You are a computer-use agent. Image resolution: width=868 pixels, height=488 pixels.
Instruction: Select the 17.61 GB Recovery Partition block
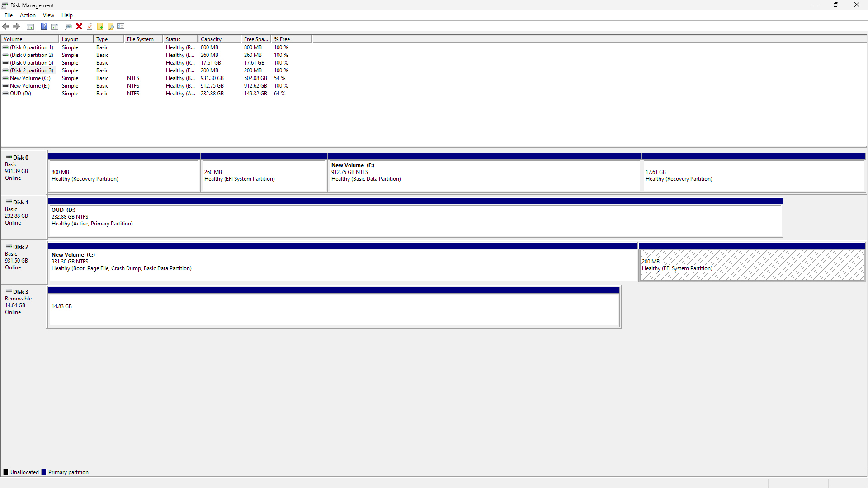click(753, 175)
